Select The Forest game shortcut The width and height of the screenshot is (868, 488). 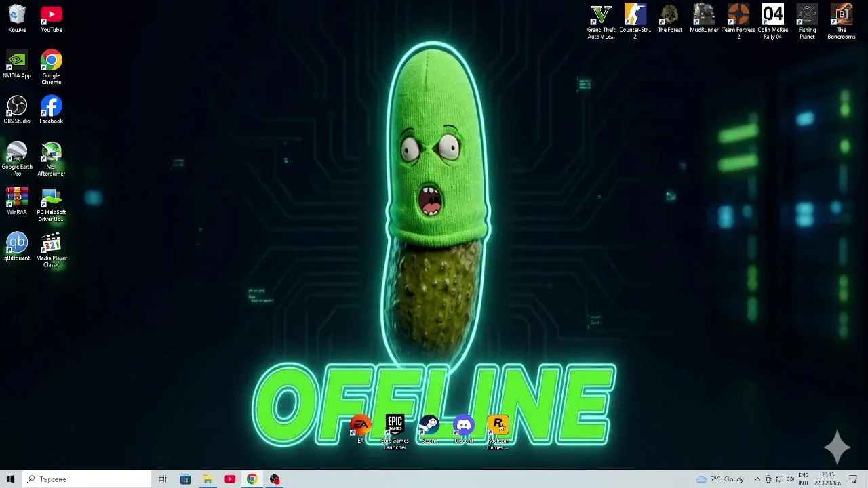(669, 19)
